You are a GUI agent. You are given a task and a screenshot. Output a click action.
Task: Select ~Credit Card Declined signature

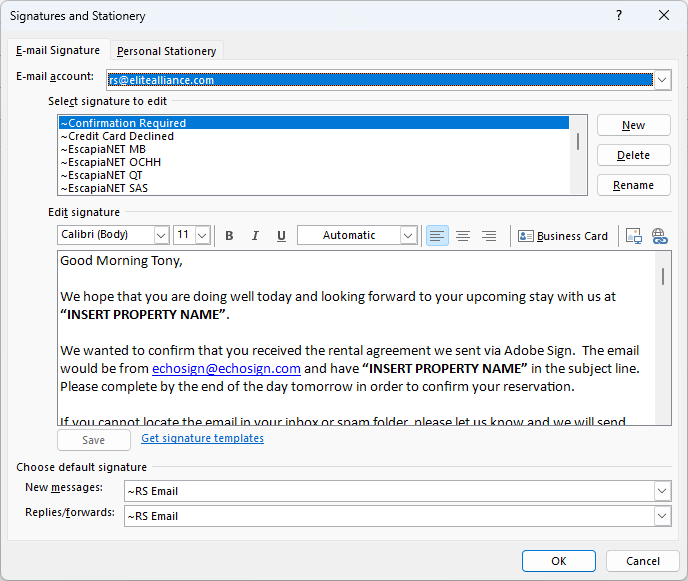(314, 136)
